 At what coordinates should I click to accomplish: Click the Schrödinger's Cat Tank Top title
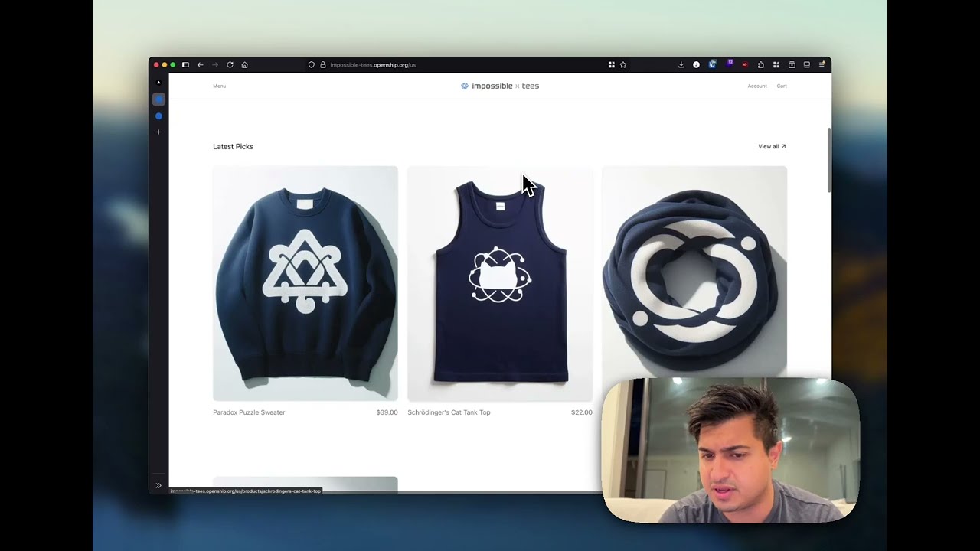click(449, 412)
